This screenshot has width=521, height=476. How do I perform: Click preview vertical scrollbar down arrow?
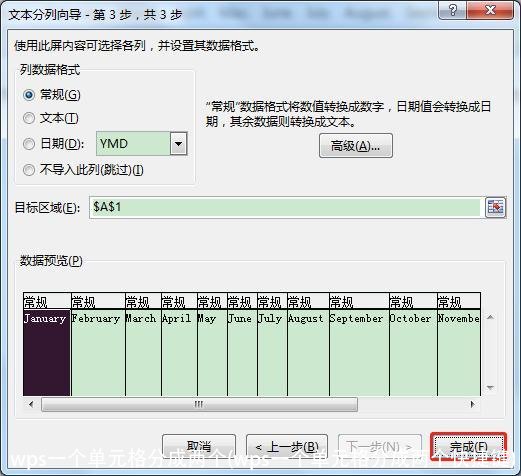[x=490, y=388]
